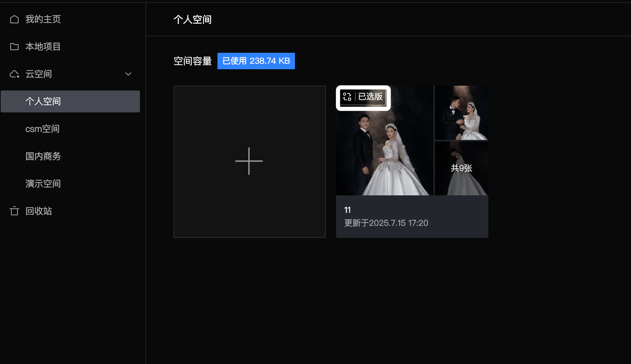
Task: Open the large wedding couple cover photo
Action: [x=384, y=154]
